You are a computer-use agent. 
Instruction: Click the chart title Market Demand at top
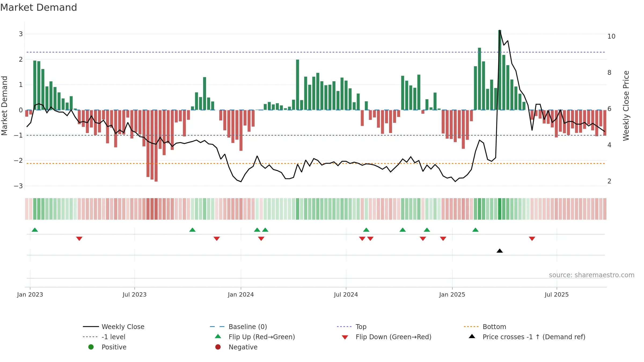[39, 8]
